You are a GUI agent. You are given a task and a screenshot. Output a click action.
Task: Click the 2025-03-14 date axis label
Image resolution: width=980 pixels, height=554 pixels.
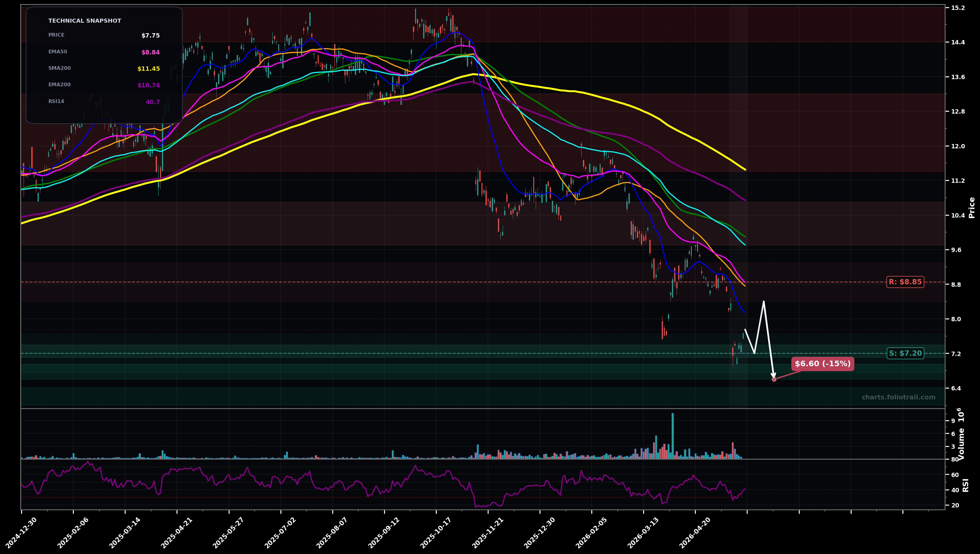coord(124,533)
